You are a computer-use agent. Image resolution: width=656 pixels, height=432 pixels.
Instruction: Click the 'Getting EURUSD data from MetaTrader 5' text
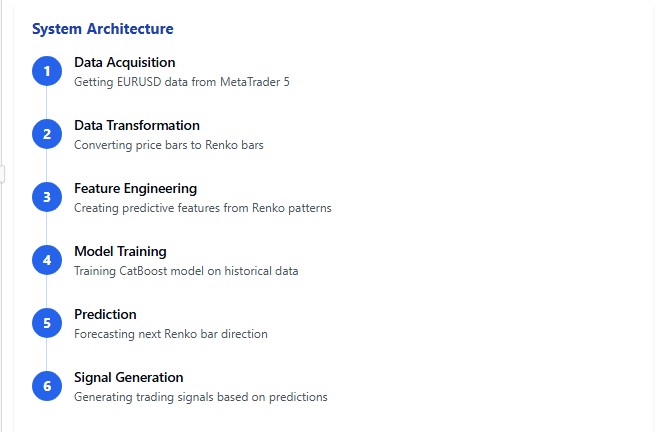click(182, 82)
